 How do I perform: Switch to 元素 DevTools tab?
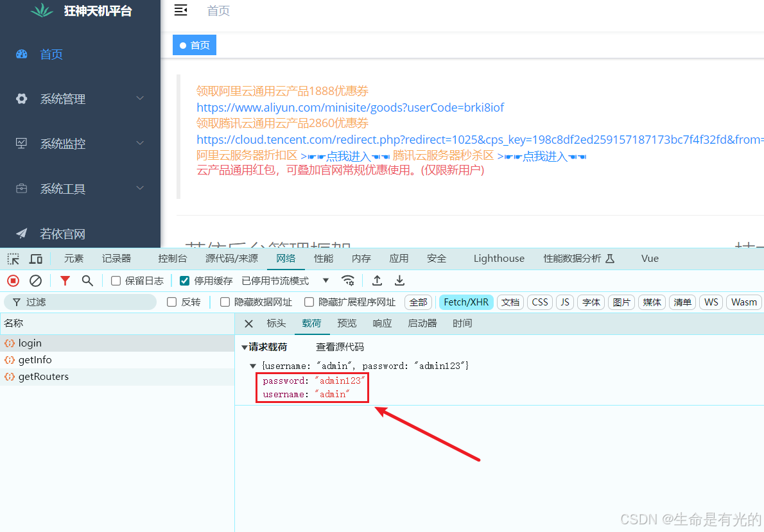[x=74, y=259]
